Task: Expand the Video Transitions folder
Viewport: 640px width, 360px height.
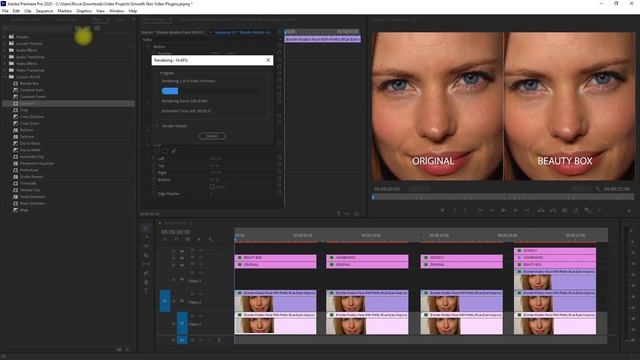Action: coord(5,70)
